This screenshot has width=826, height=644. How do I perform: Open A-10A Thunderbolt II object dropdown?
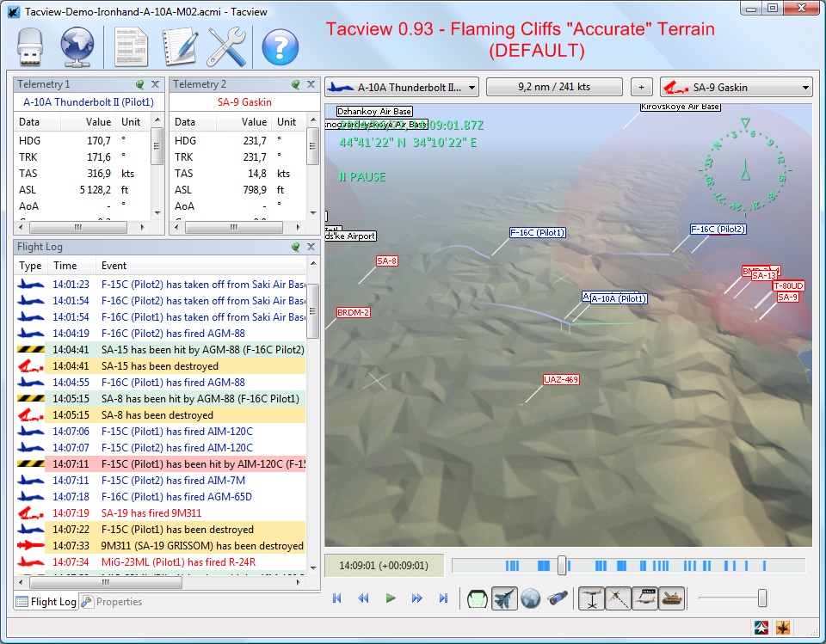tap(402, 88)
